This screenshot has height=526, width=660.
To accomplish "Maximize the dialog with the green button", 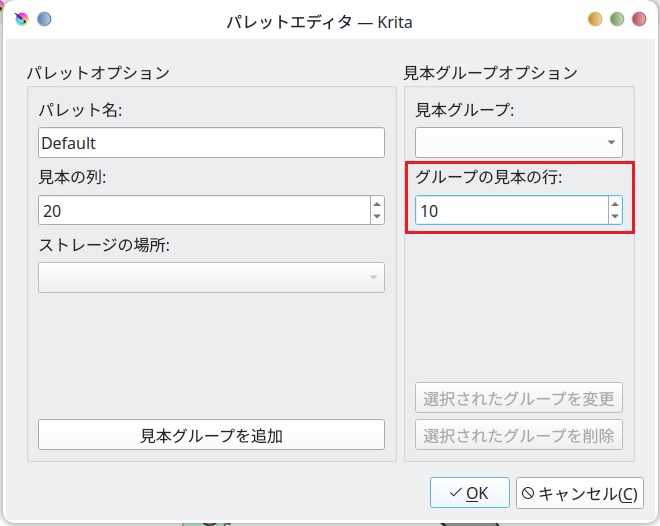I will (x=617, y=19).
